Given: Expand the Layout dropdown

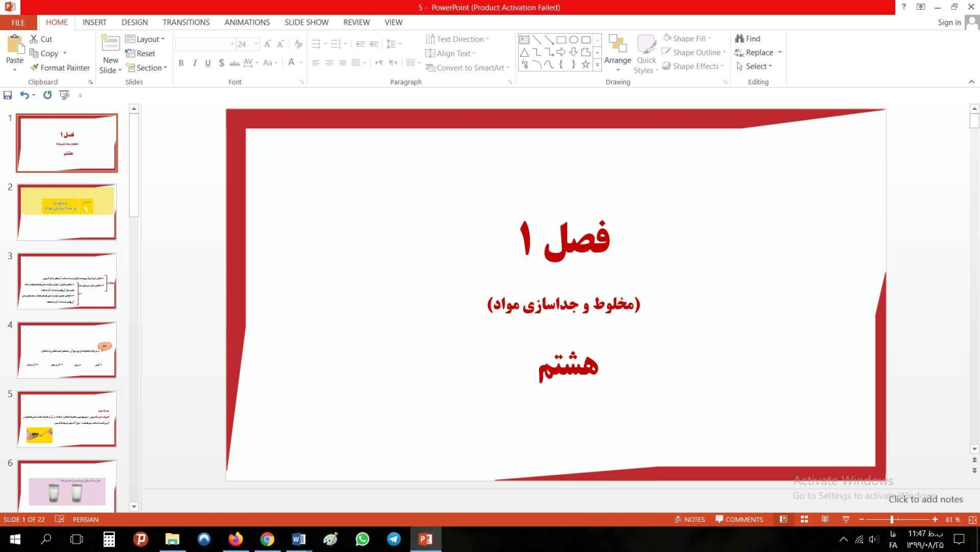Looking at the screenshot, I should pos(146,39).
